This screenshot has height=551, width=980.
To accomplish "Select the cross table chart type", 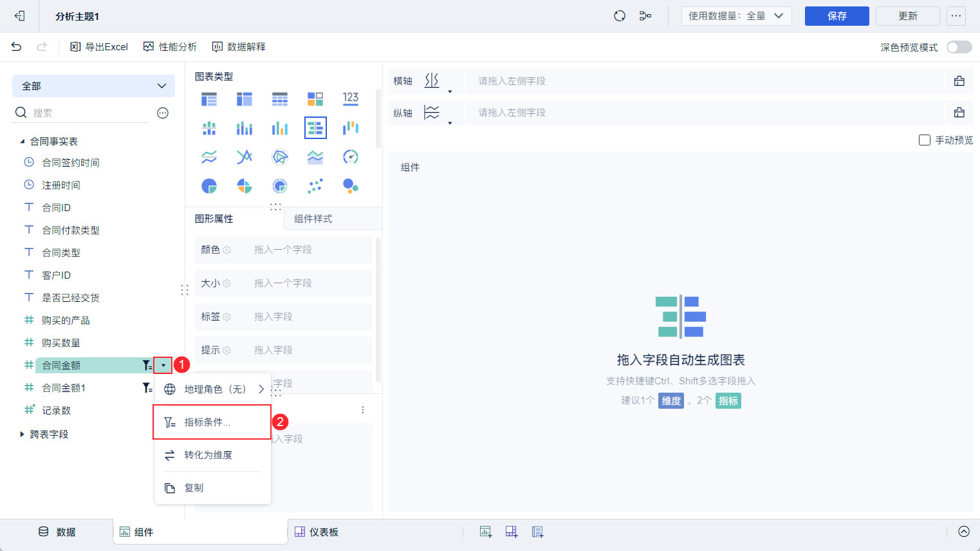I will point(245,99).
